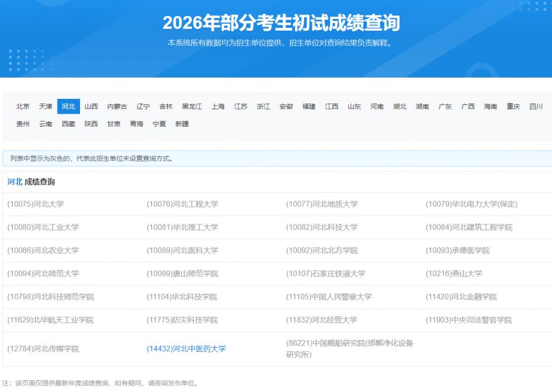This screenshot has height=392, width=552.
Task: Open the 江苏 province tab
Action: coord(241,106)
